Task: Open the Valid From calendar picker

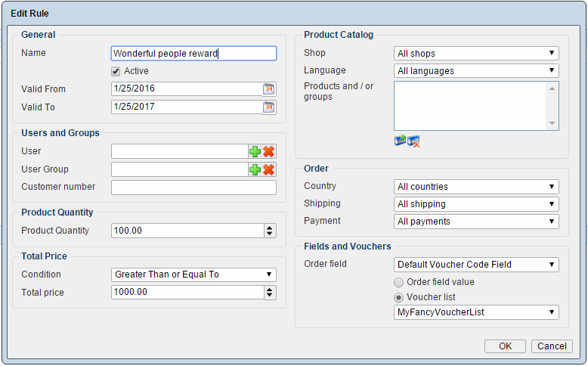Action: 269,89
